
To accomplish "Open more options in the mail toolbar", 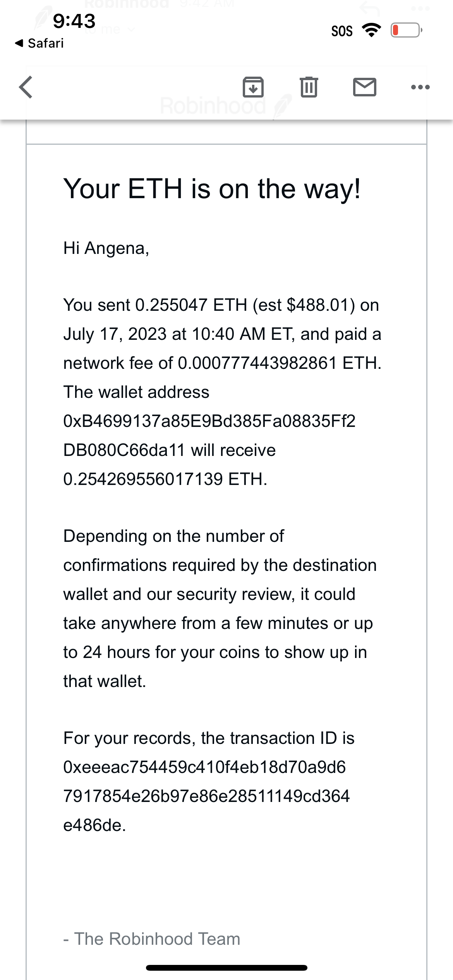I will point(420,87).
